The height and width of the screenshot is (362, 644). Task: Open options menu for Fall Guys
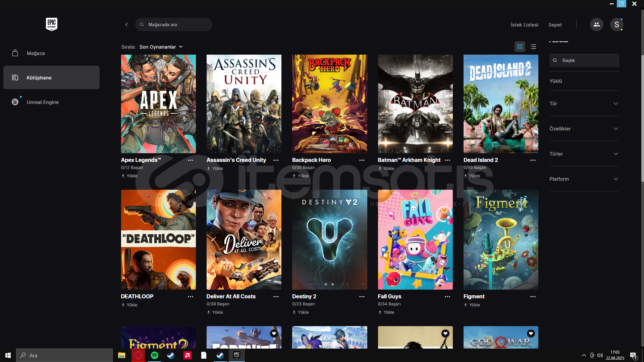[x=447, y=297]
